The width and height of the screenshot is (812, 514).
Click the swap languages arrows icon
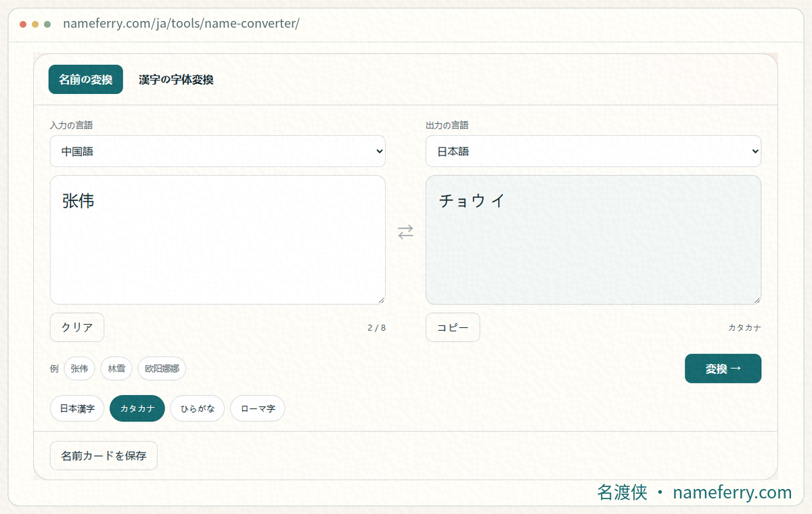click(405, 232)
